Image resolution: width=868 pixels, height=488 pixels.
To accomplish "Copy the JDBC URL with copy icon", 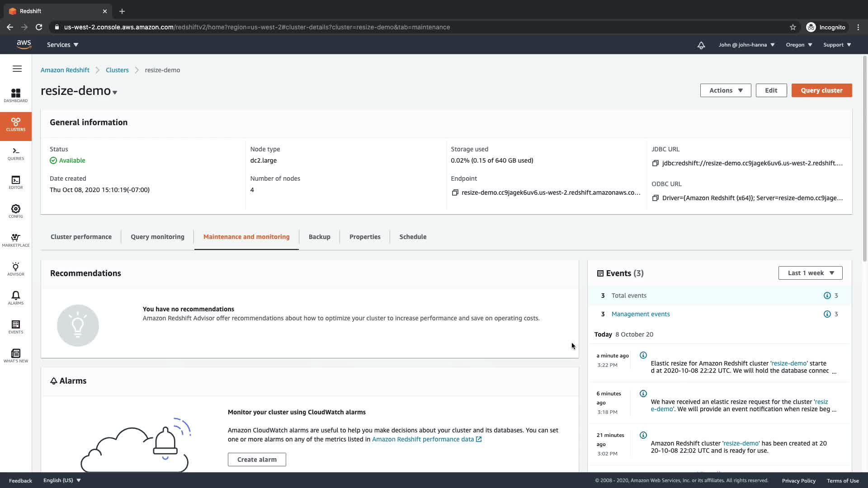I will [x=655, y=163].
